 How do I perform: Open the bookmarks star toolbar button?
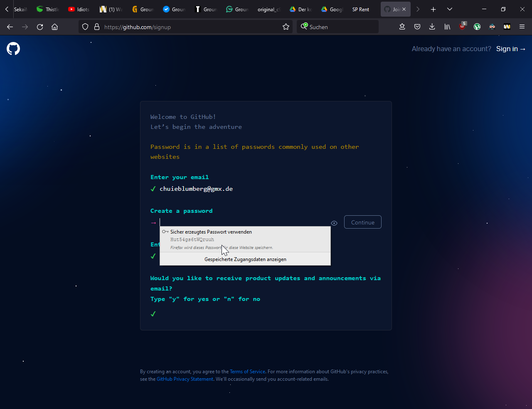point(402,27)
